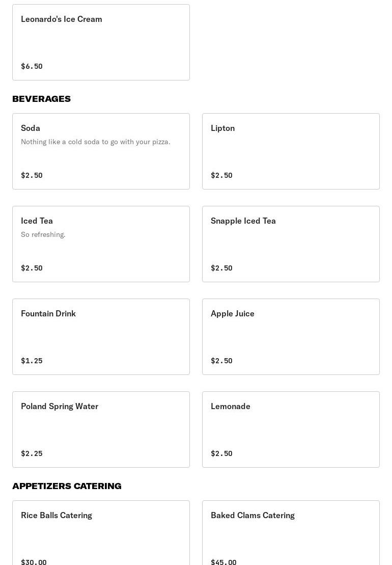The image size is (392, 565).
Task: Click the $6.50 ice cream price
Action: pos(32,66)
